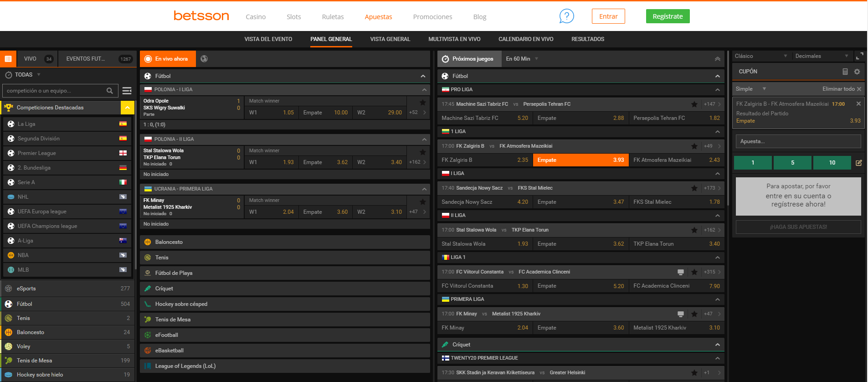Click the globe icon next to En vivo ahora
Image resolution: width=868 pixels, height=382 pixels.
(204, 59)
